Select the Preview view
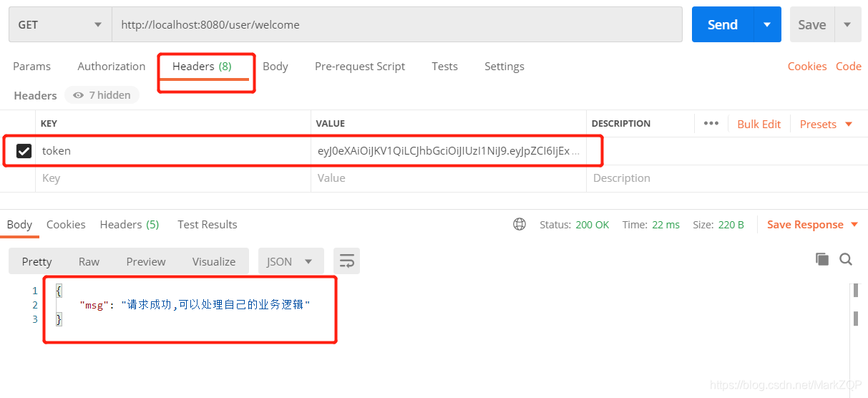868x398 pixels. [x=146, y=261]
